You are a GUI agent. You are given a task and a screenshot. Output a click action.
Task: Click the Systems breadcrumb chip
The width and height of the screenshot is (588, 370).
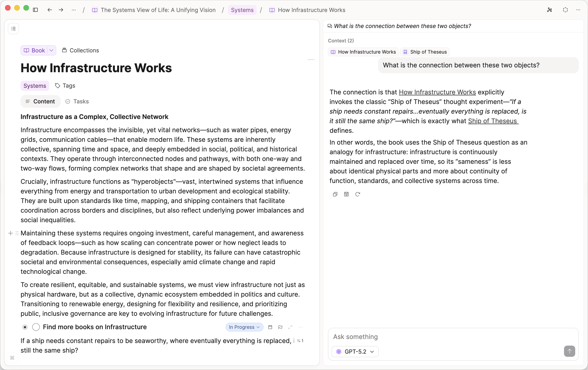tap(242, 10)
